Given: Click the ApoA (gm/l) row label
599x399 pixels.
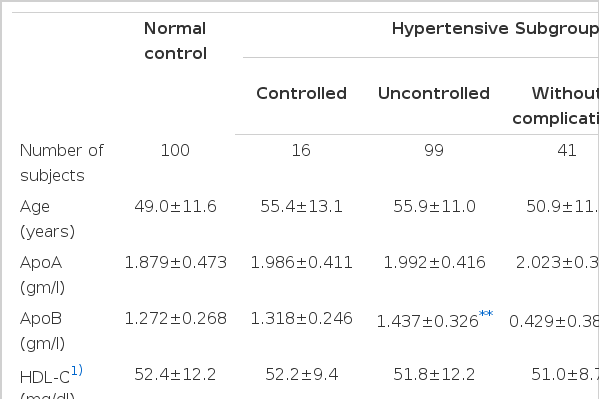Looking at the screenshot, I should tap(42, 275).
